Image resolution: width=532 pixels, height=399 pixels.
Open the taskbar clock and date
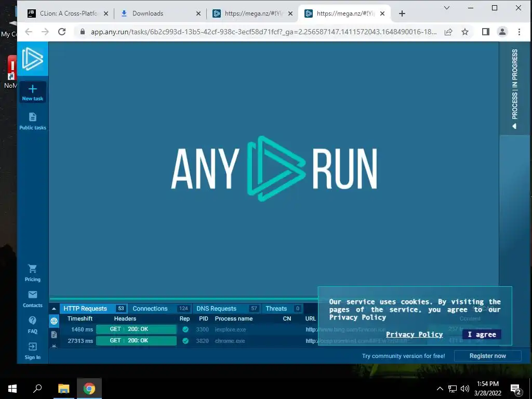point(487,389)
